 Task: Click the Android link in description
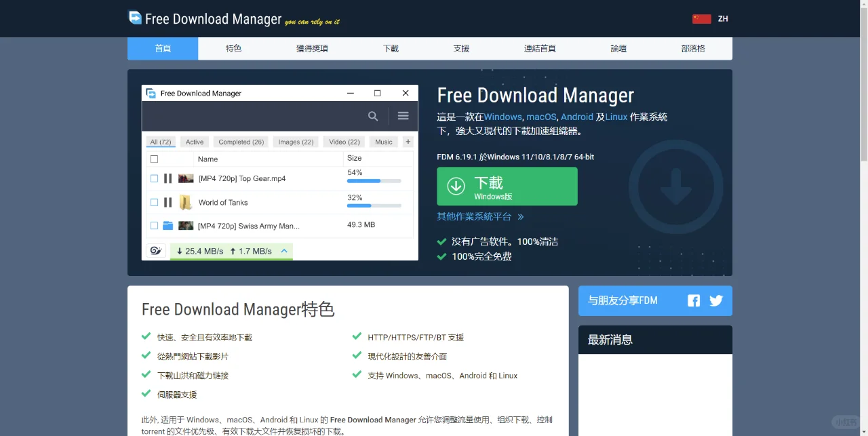(x=577, y=117)
